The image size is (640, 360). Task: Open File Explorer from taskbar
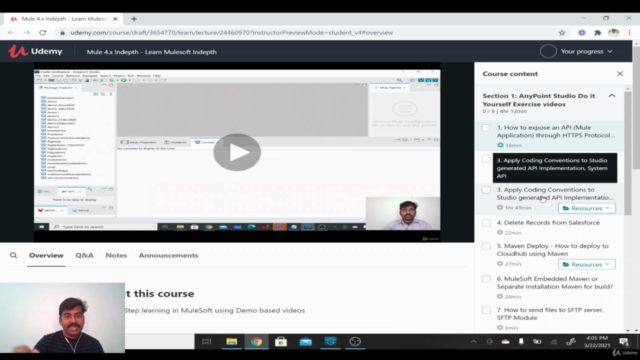click(231, 342)
